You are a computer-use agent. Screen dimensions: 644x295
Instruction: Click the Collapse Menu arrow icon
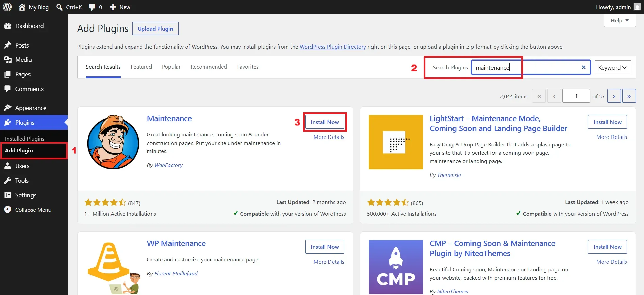(x=7, y=210)
